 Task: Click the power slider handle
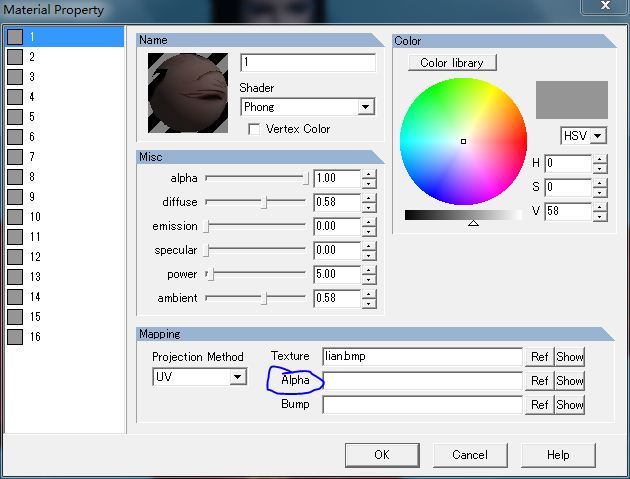(211, 274)
